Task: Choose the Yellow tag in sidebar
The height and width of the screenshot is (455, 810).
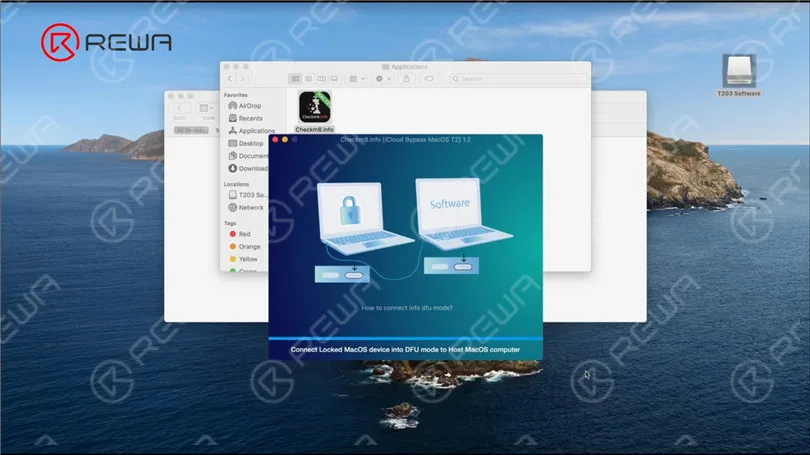Action: pos(243,259)
